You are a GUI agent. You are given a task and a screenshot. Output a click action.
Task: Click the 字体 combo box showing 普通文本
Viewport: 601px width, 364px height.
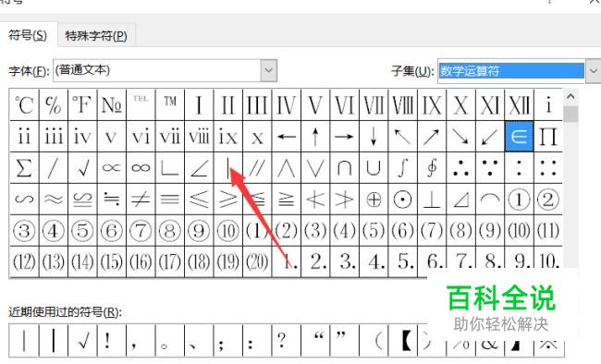pos(165,70)
